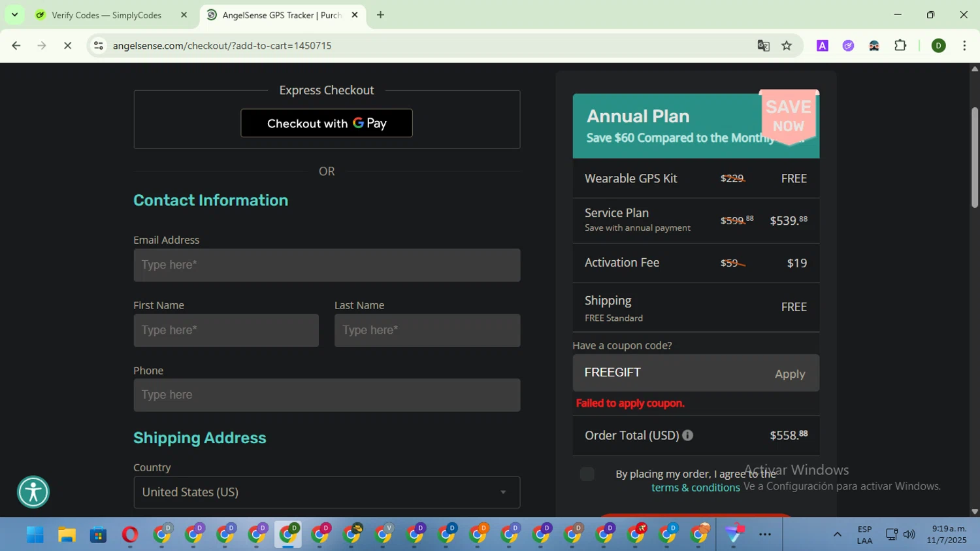
Task: Click the 'Wearable GPS Kit' row label
Action: (x=630, y=178)
